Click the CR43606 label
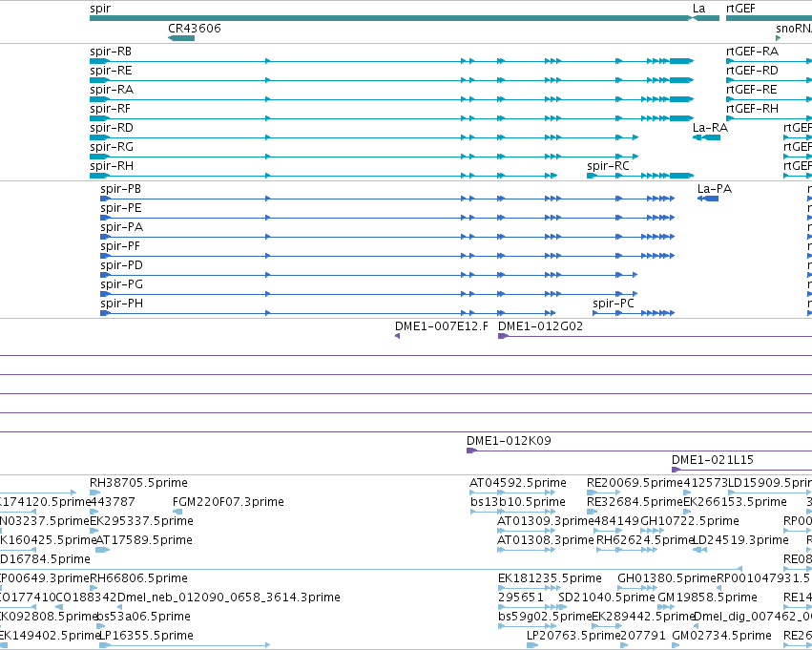This screenshot has height=650, width=812. [195, 29]
